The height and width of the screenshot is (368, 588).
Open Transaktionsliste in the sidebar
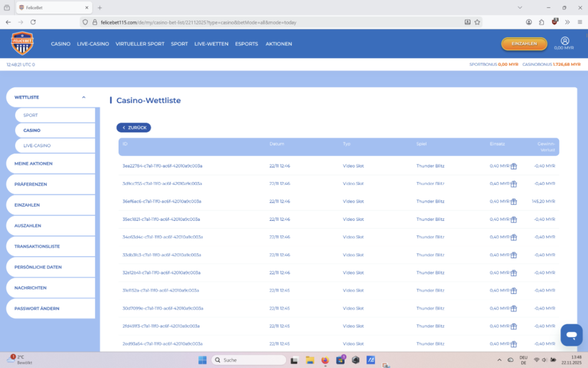[x=37, y=247]
